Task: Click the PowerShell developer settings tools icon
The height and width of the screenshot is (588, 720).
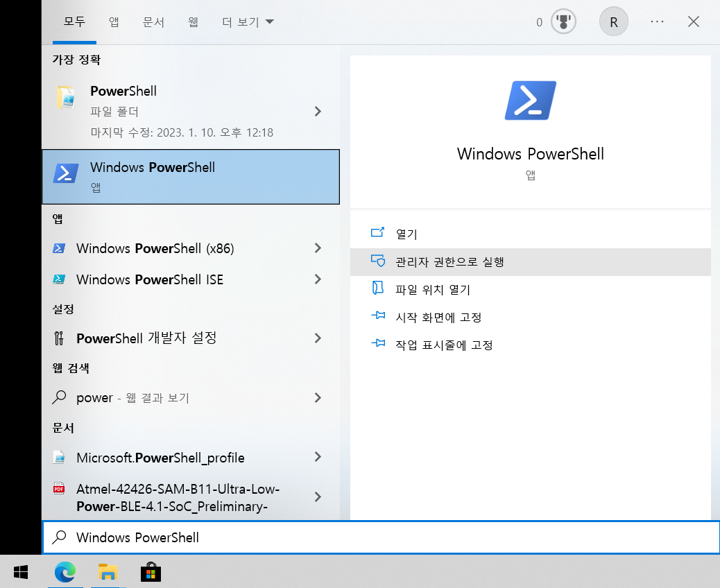Action: tap(59, 338)
